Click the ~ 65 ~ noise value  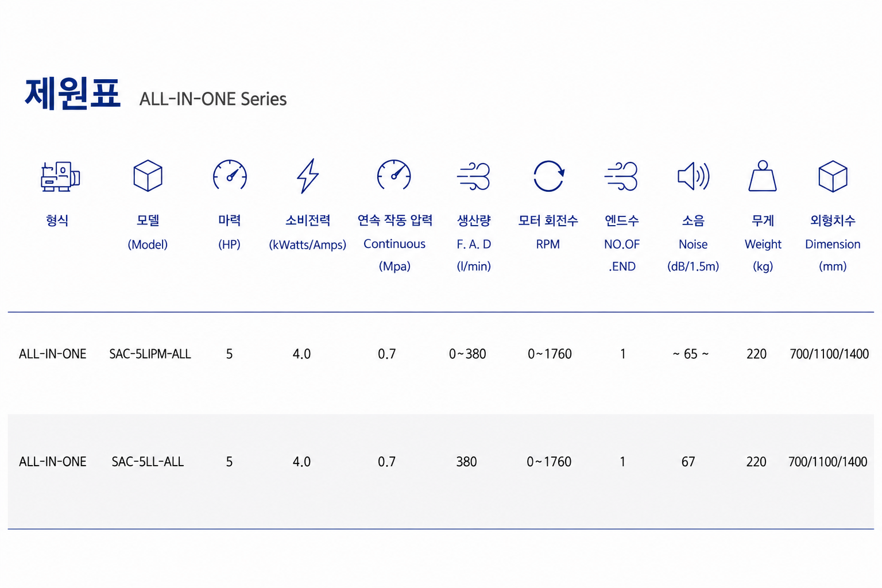click(691, 354)
